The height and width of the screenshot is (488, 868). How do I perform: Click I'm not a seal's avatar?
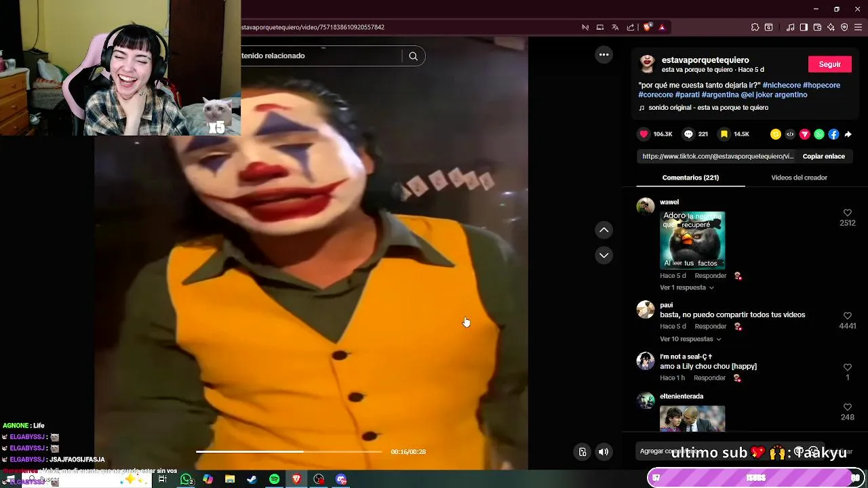click(646, 361)
